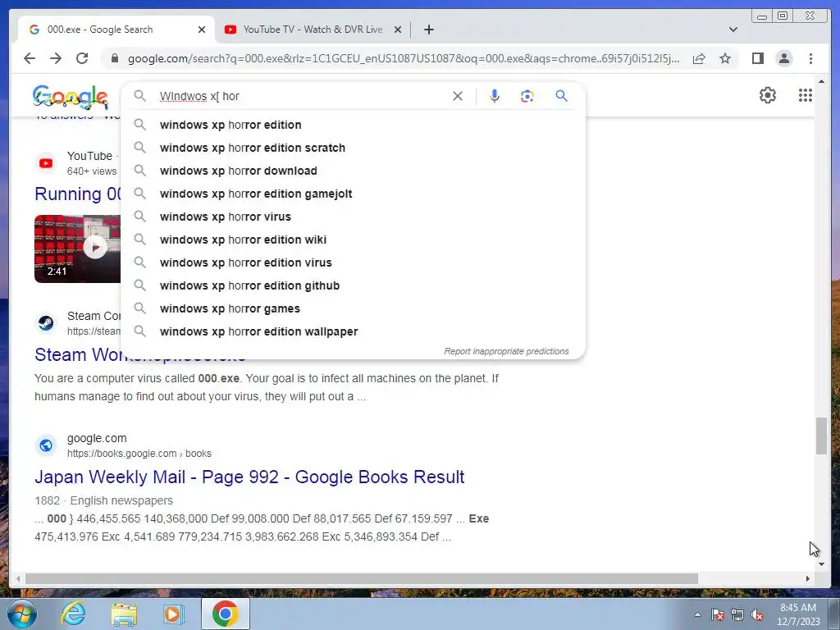
Task: Show hidden tray icons arrow
Action: (697, 614)
